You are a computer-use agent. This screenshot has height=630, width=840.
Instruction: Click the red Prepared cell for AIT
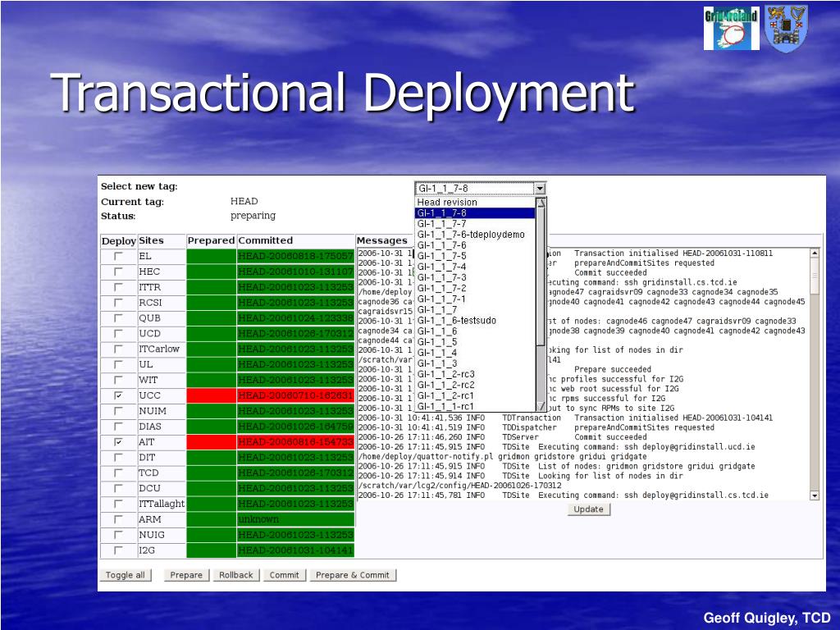point(211,442)
